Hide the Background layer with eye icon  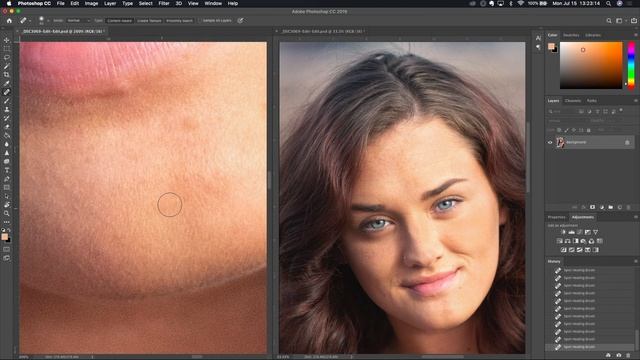pos(550,142)
